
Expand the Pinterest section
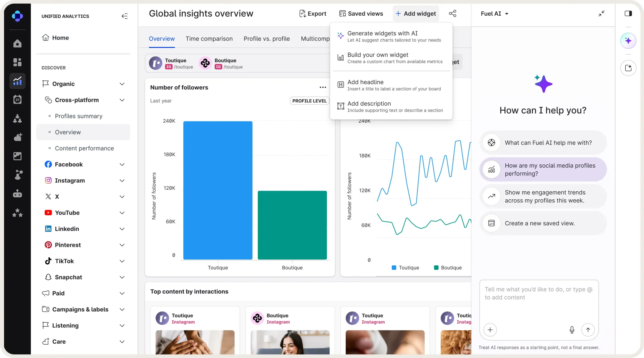[122, 245]
